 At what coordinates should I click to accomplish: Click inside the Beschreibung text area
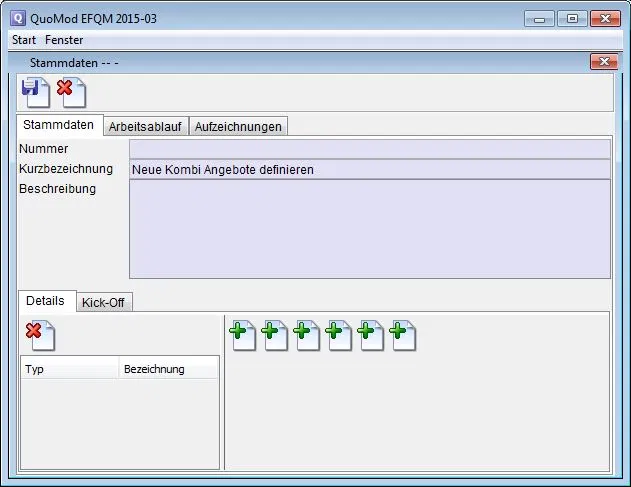[369, 228]
